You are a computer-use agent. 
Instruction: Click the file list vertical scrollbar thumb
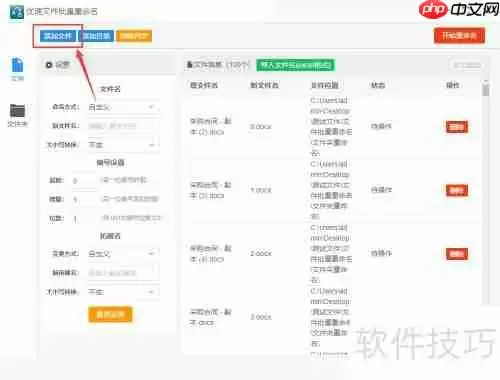(486, 89)
